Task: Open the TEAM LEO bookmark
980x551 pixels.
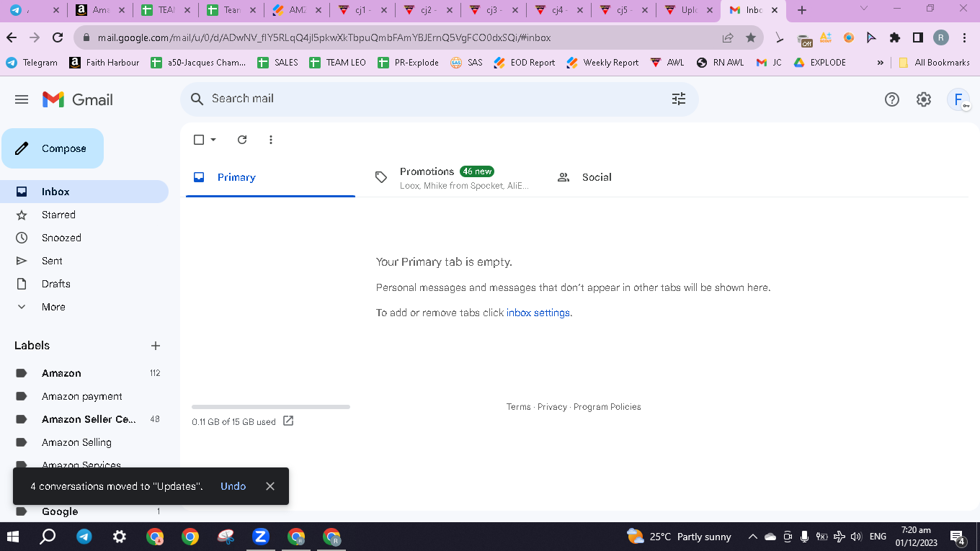Action: [338, 63]
